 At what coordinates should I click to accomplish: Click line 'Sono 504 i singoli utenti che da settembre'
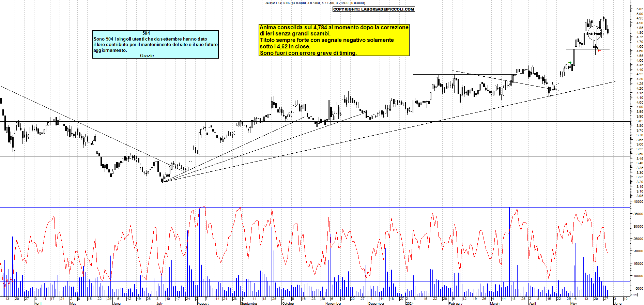150,39
